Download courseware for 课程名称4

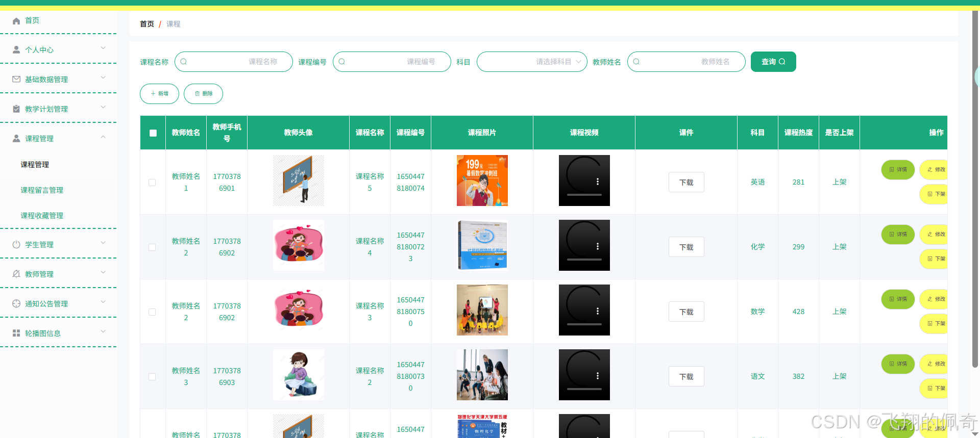tap(687, 247)
